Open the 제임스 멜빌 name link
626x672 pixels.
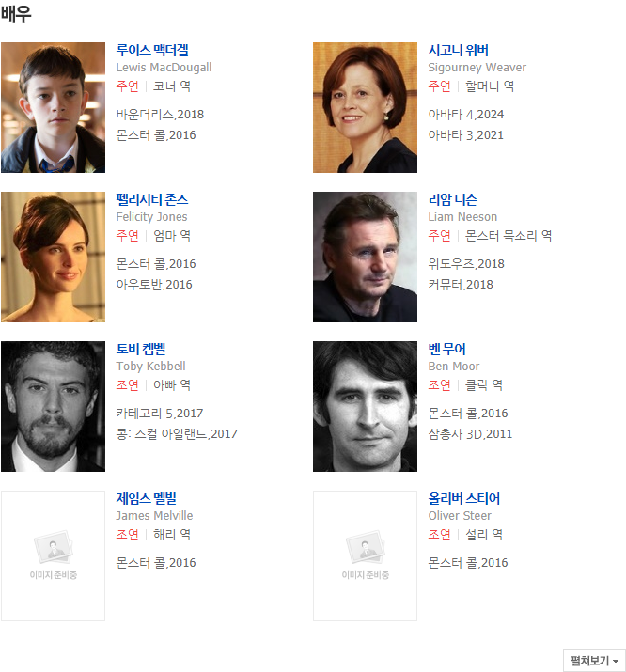click(x=146, y=498)
